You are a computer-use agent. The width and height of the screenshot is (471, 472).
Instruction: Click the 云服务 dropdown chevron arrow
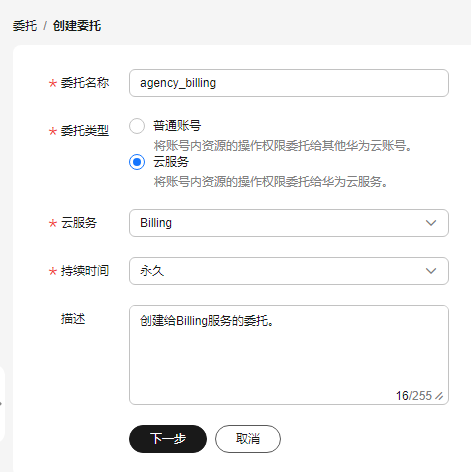coord(431,223)
